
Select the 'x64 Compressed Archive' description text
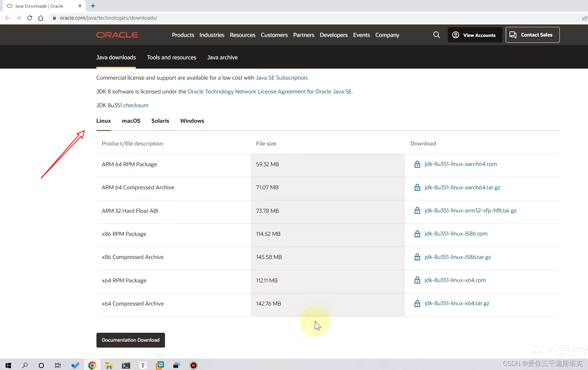(133, 303)
